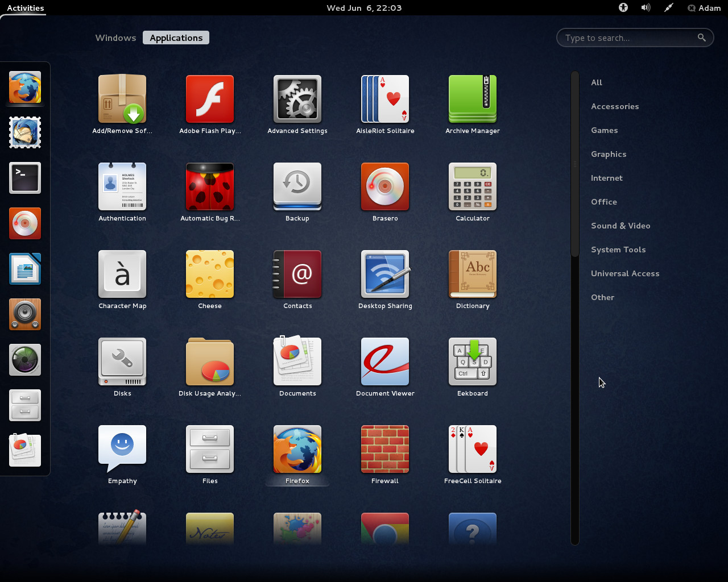Screen dimensions: 728x582
Task: Open Thunderbird mail from the dash
Action: click(25, 132)
